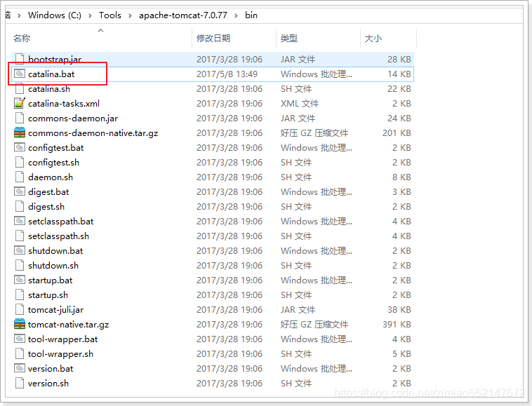
Task: Click the setclasspath.bat batch file icon
Action: (20, 221)
